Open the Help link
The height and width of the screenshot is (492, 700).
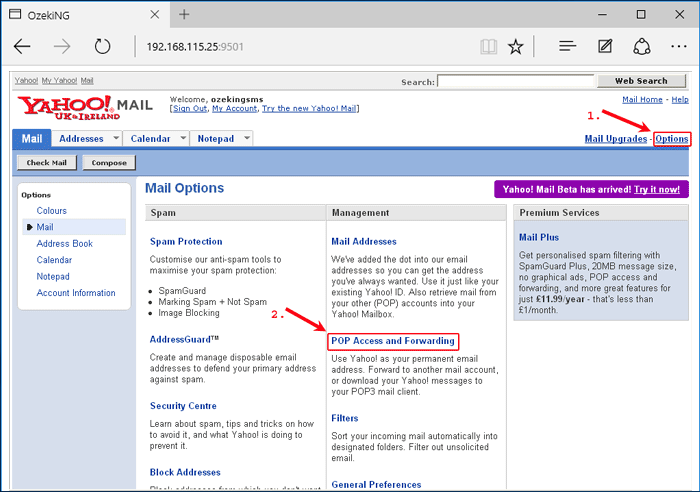coord(680,100)
